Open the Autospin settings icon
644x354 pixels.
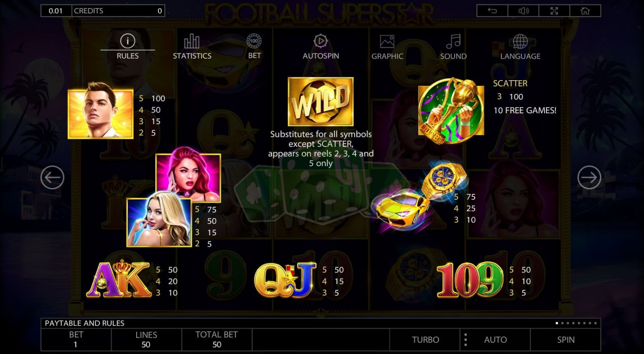[321, 41]
